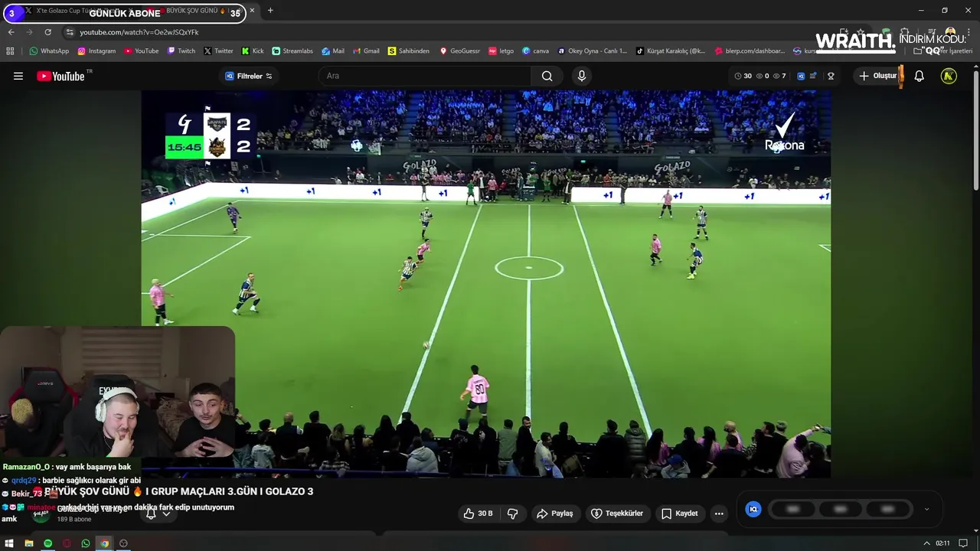
Task: Open the Okey Oyna bookmark
Action: pyautogui.click(x=593, y=51)
